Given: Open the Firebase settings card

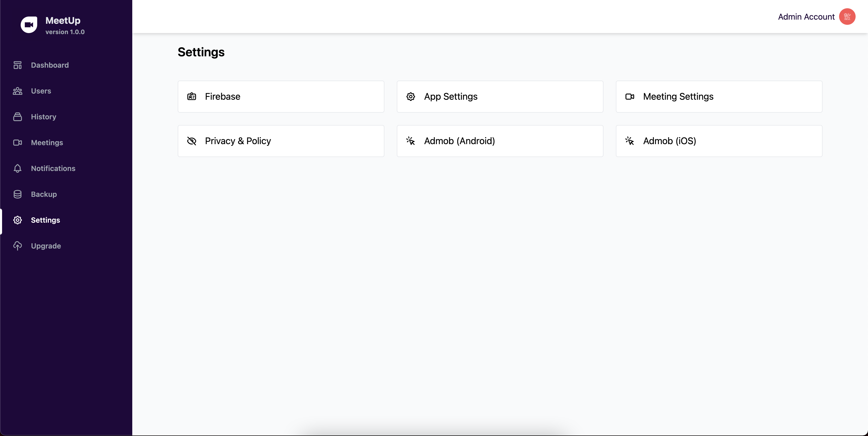Looking at the screenshot, I should tap(281, 97).
